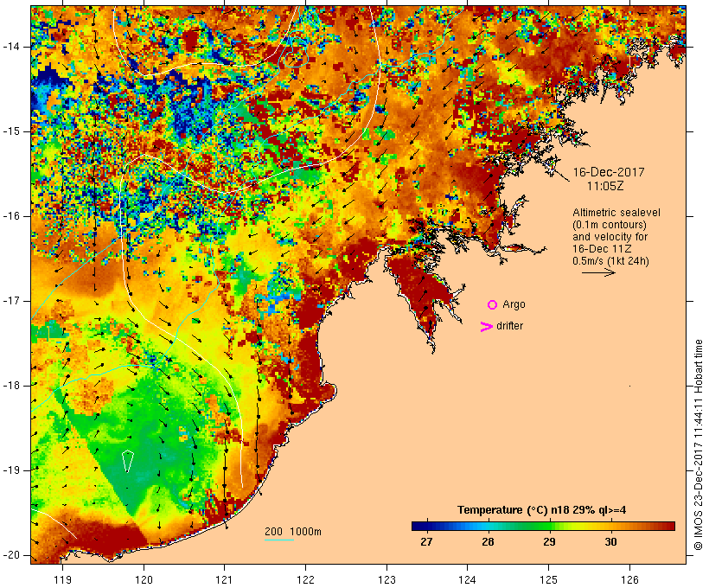The image size is (709, 588).
Task: Click the 123 longitude axis label
Action: [386, 579]
